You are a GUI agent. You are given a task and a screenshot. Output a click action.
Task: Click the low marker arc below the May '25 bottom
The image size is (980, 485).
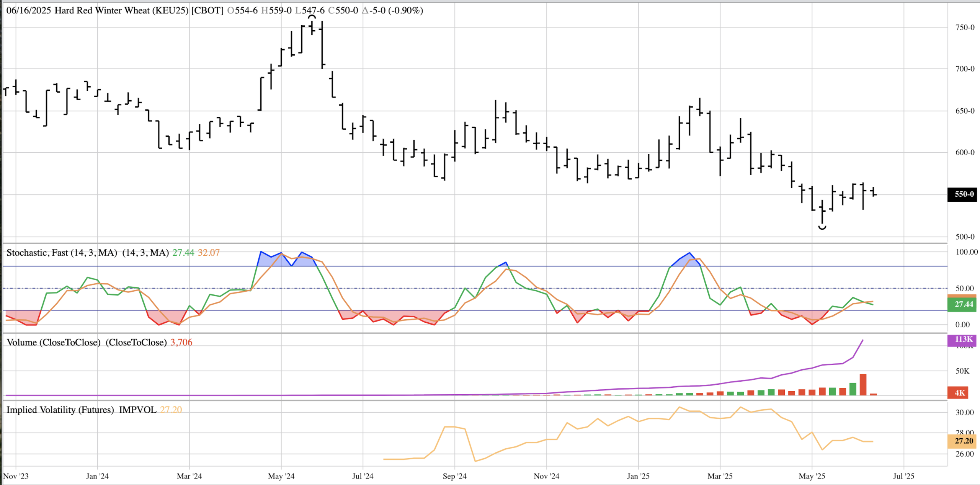822,228
